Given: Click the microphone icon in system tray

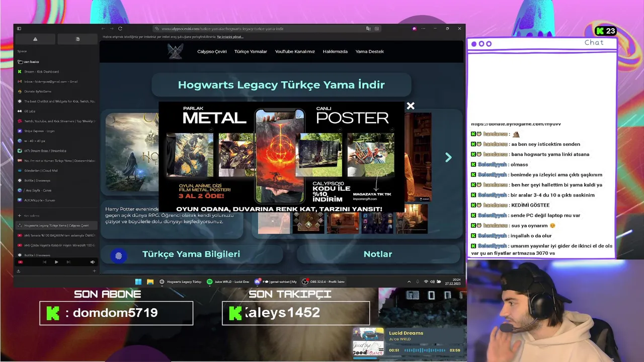Looking at the screenshot, I should pyautogui.click(x=418, y=282).
